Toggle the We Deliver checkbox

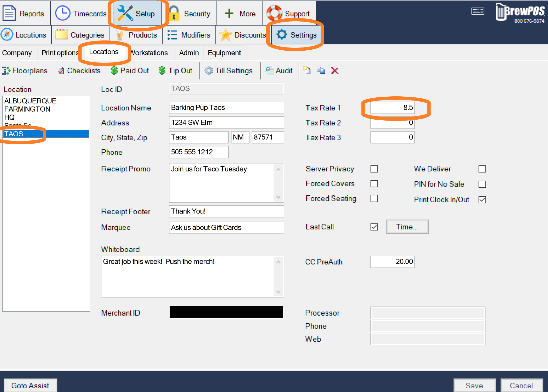pyautogui.click(x=482, y=169)
